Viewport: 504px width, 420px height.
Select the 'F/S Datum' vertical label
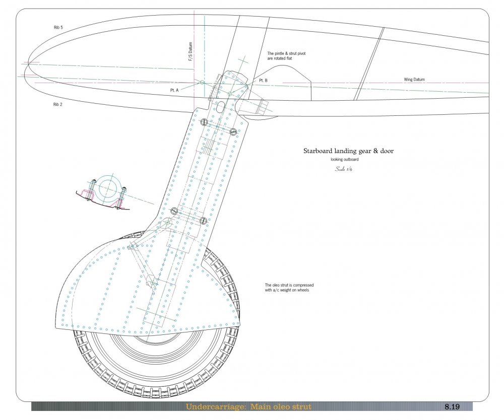191,52
